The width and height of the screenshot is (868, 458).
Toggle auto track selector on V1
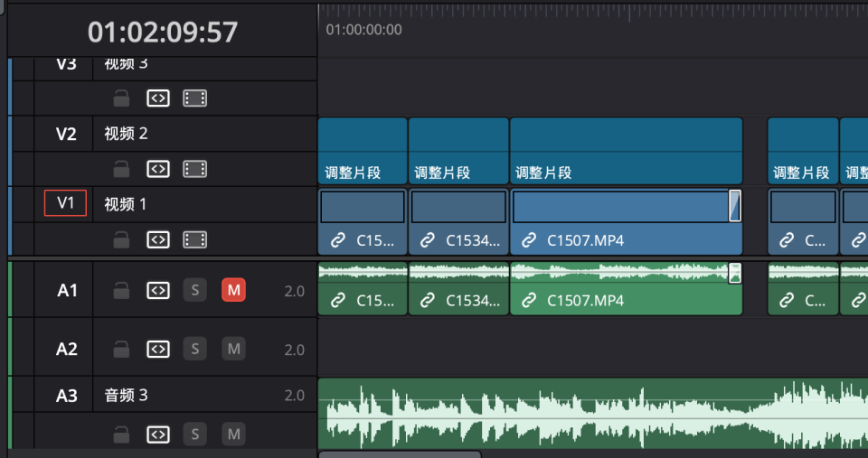point(158,239)
